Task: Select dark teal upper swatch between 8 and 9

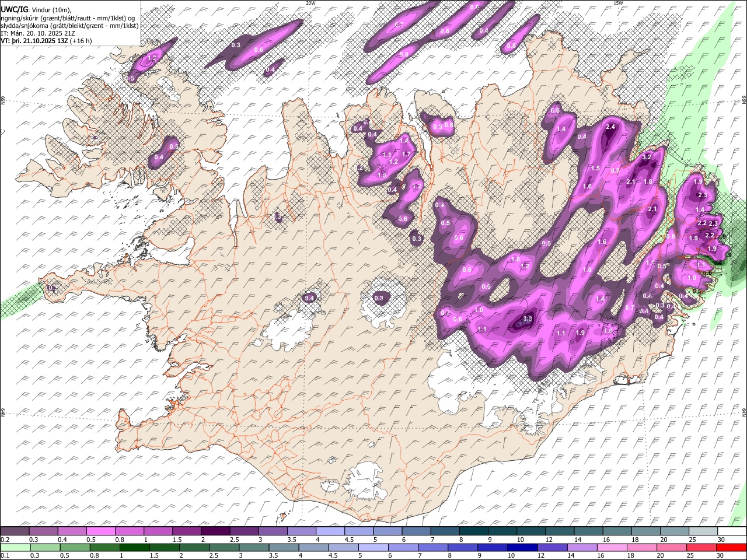Action: tap(473, 531)
